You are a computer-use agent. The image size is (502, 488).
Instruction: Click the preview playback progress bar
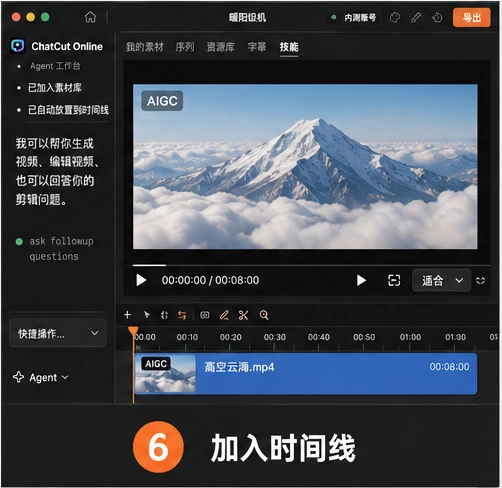point(311,265)
